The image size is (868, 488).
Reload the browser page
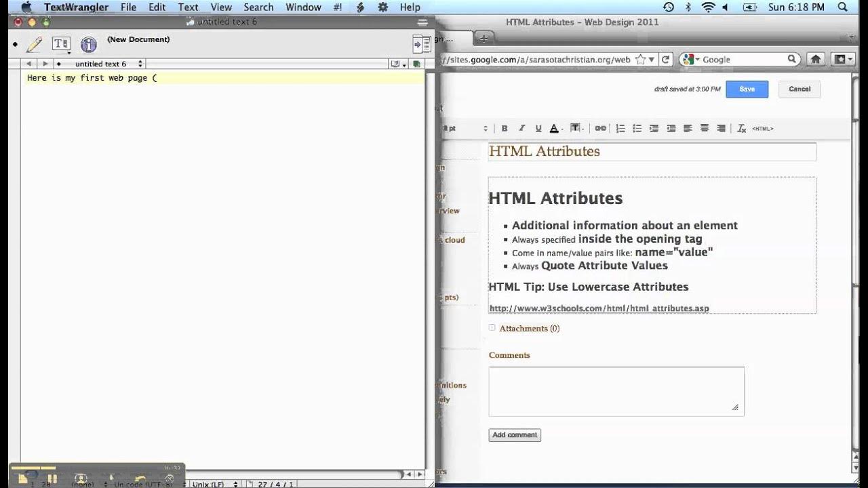666,59
